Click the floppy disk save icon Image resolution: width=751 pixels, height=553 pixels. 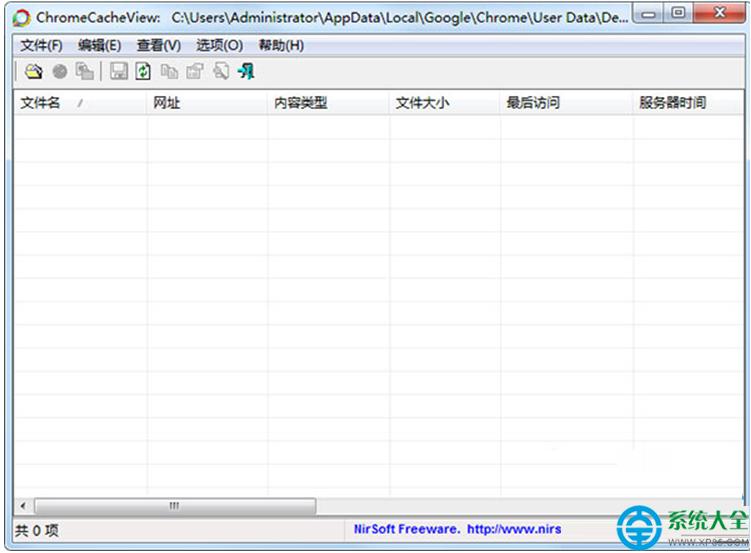[119, 71]
